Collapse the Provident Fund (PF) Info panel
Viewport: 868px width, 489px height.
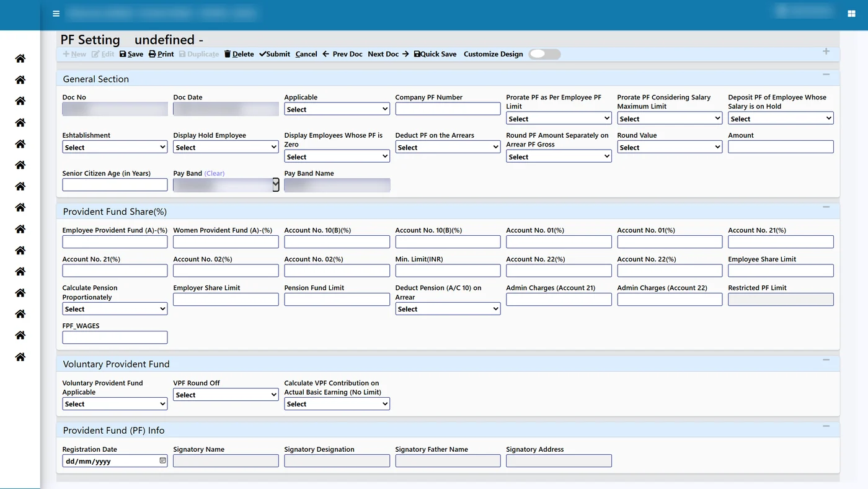[826, 426]
